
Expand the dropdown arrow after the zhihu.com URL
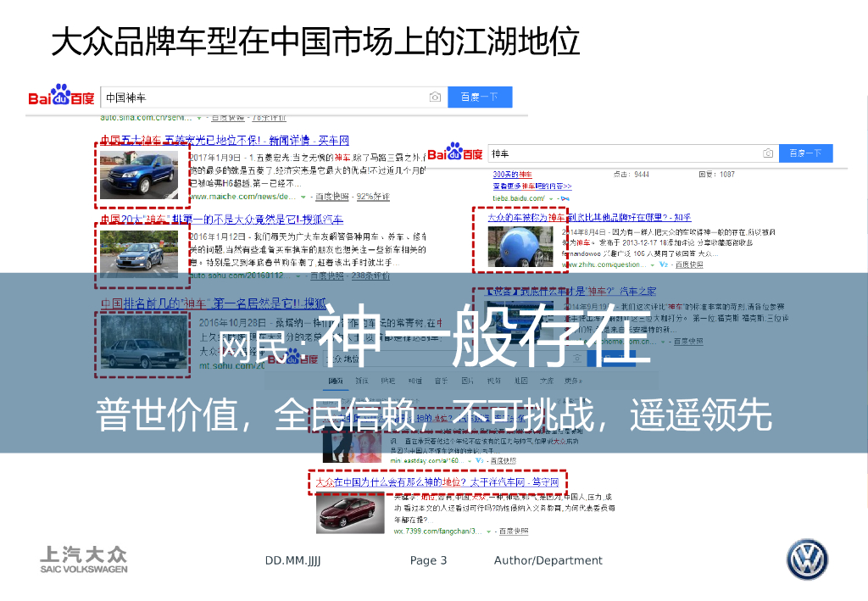653,265
